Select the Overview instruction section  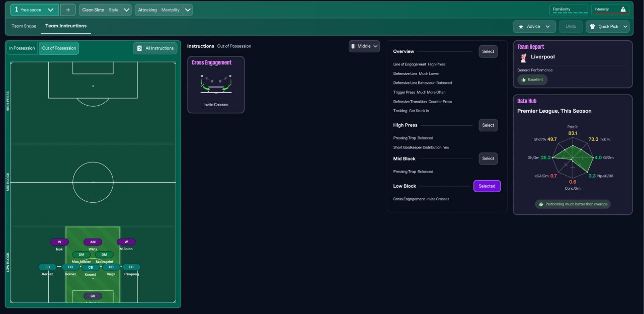pyautogui.click(x=488, y=51)
